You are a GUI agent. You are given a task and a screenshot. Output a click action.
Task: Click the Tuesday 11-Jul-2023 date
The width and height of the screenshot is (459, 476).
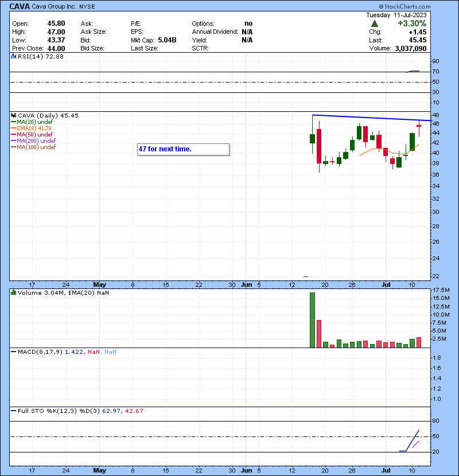pyautogui.click(x=396, y=15)
